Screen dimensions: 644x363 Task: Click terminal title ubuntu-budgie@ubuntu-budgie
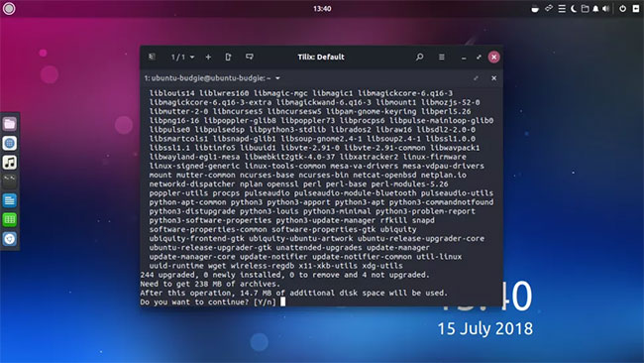[x=207, y=78]
